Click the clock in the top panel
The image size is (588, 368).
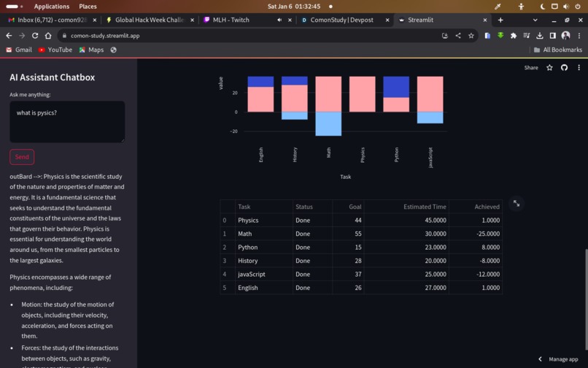pyautogui.click(x=294, y=7)
